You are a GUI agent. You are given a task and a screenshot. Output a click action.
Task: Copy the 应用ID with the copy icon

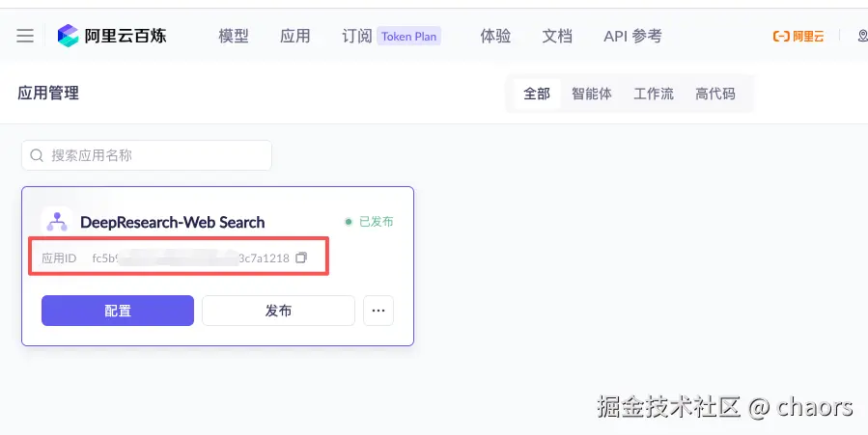point(301,258)
